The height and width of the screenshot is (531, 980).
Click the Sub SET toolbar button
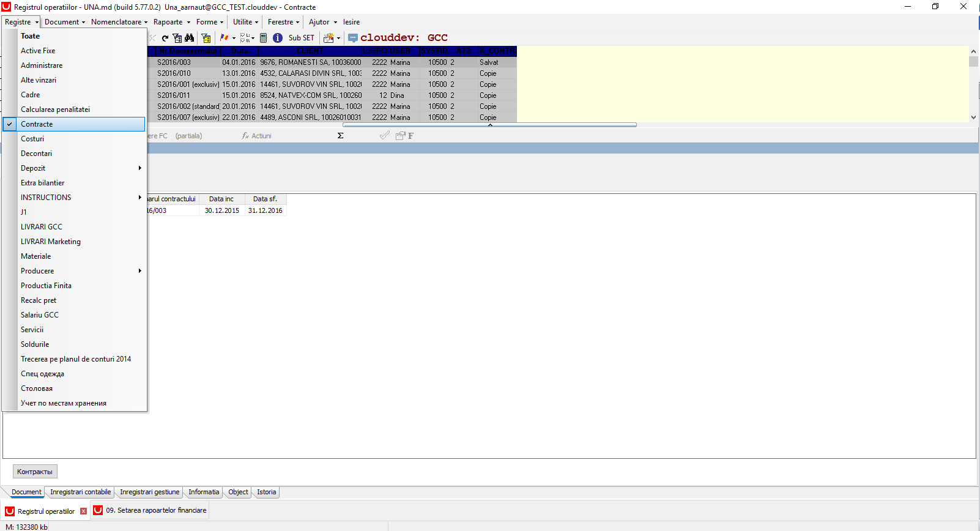click(302, 38)
